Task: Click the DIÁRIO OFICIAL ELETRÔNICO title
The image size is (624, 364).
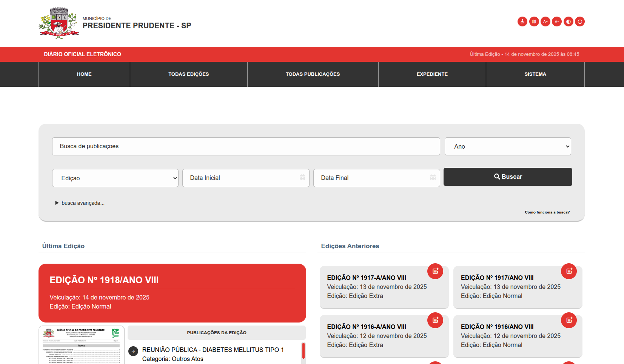Action: click(82, 54)
